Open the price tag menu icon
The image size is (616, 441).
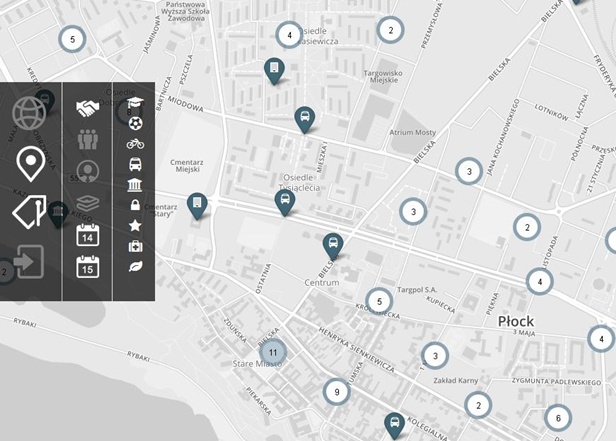30,212
